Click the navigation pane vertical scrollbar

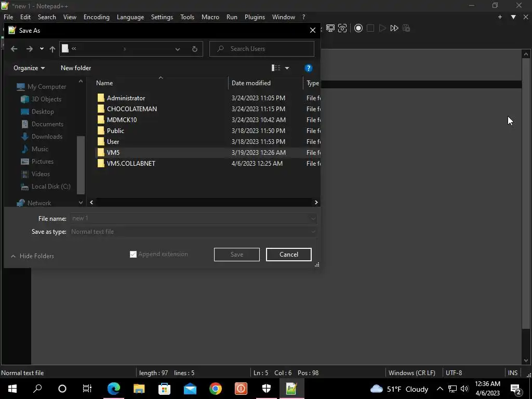[81, 165]
